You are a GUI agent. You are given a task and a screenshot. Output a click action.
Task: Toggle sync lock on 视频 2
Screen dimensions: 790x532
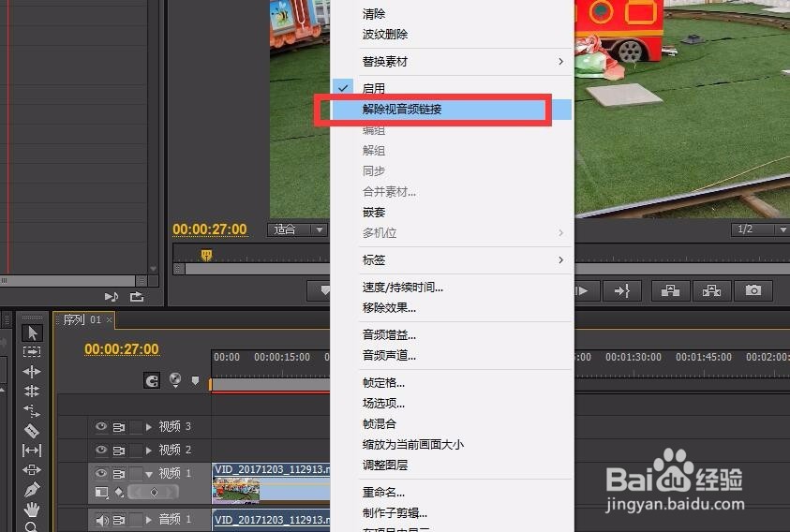tap(119, 450)
